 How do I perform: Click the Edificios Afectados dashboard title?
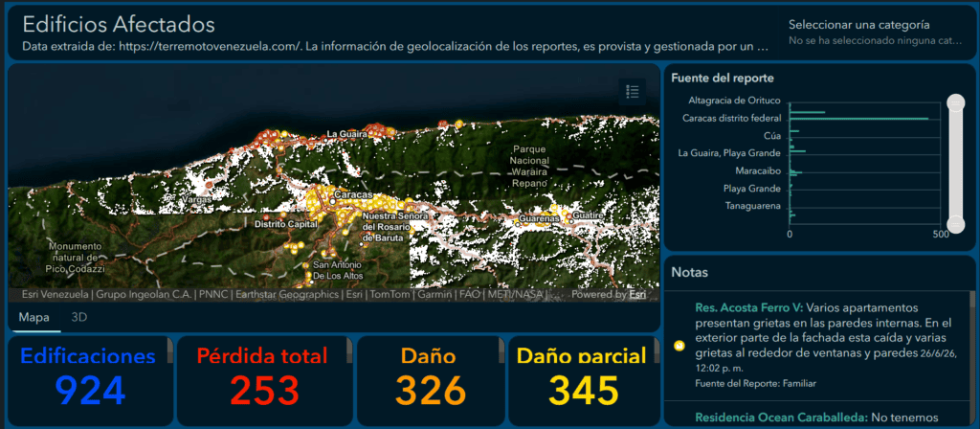119,24
